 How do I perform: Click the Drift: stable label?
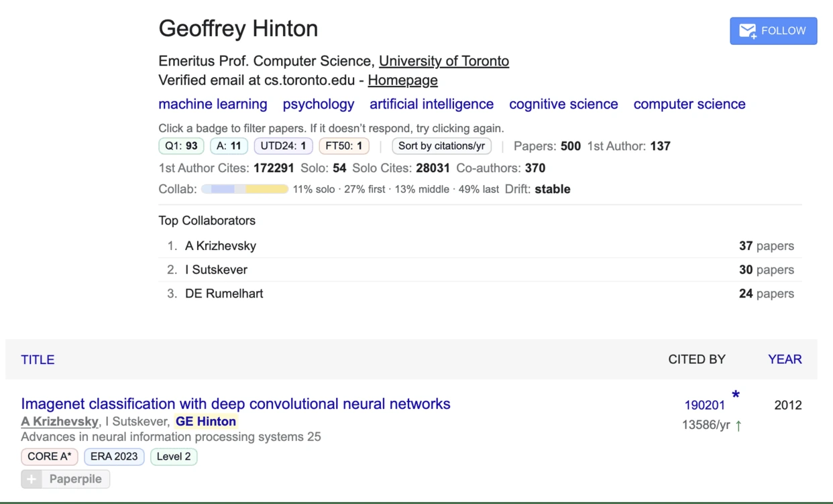pos(538,189)
